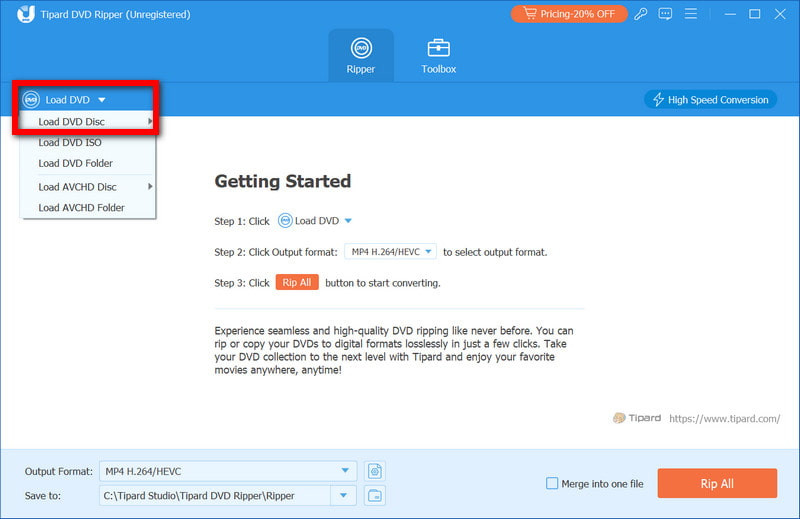Choose Load DVD Folder menu item
Image resolution: width=800 pixels, height=519 pixels.
[x=75, y=163]
